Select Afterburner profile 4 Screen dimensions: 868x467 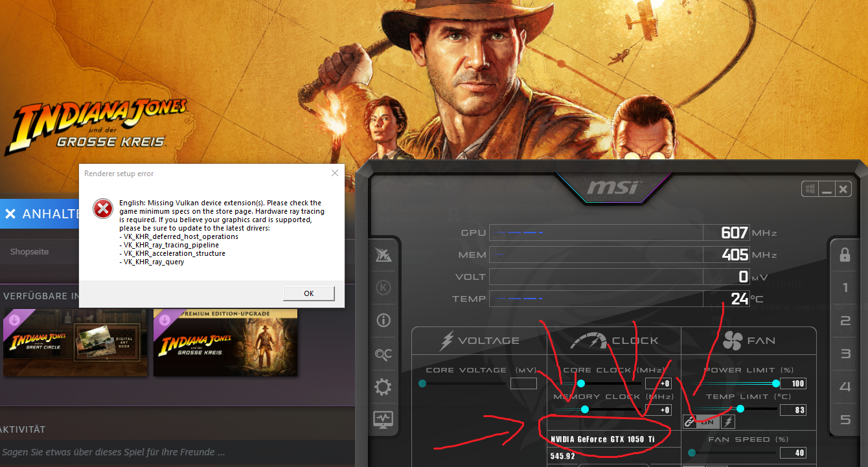845,387
